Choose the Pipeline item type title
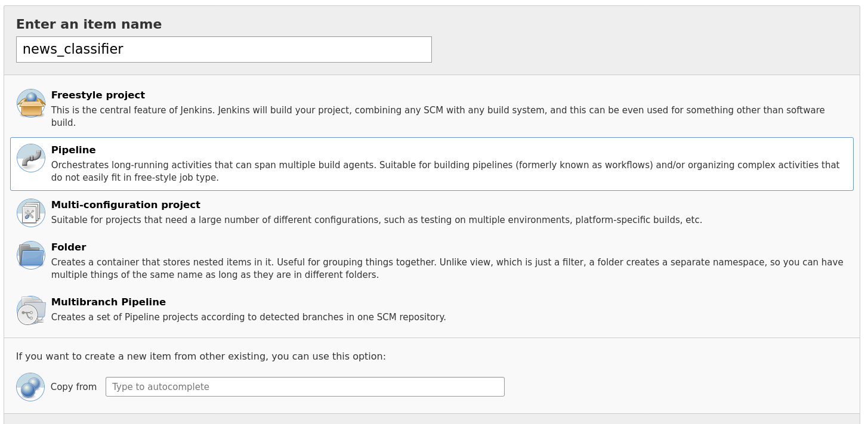 coord(73,150)
